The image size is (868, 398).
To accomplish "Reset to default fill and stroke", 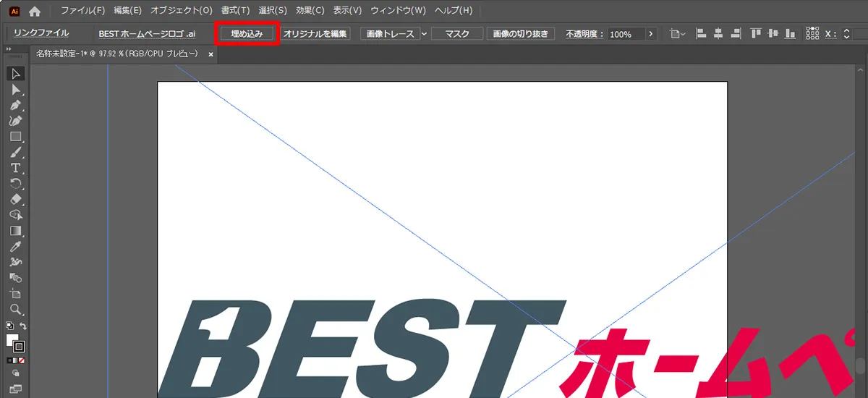I will [9, 326].
